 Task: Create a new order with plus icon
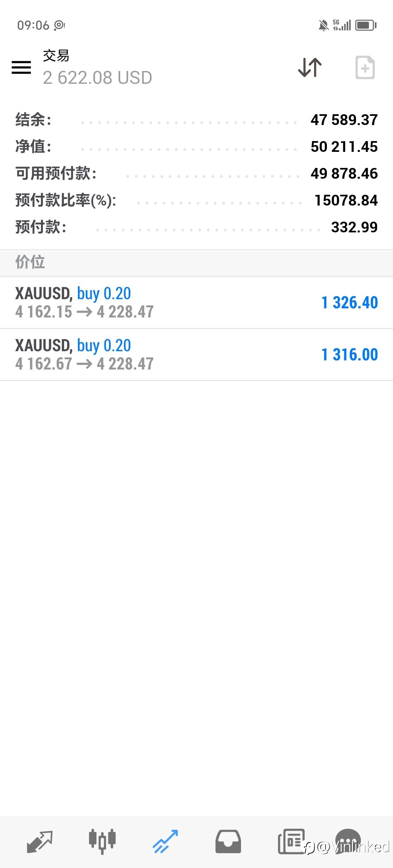(x=365, y=68)
